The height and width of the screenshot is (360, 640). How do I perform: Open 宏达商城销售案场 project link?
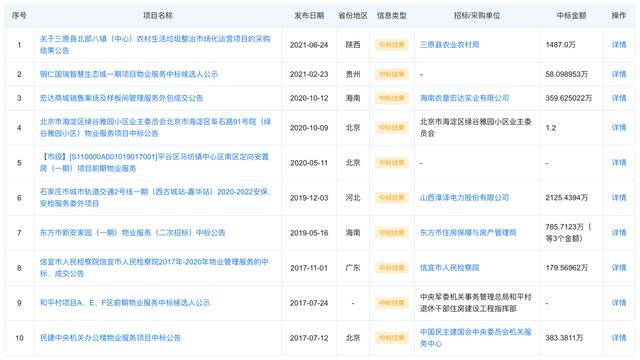pyautogui.click(x=121, y=98)
